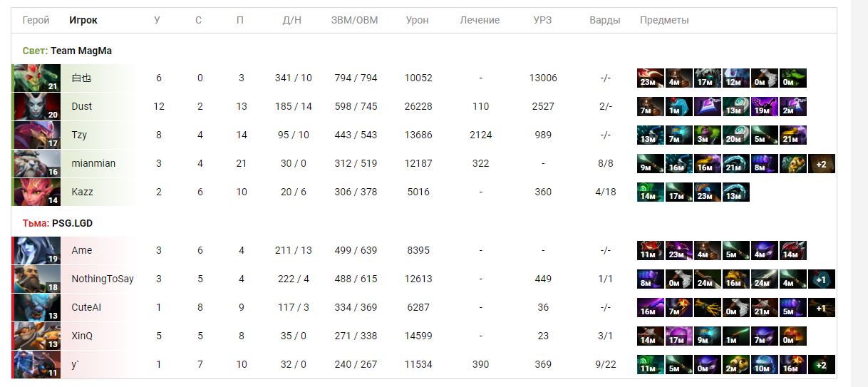Expand the +1 extra items for NothingToSay

click(x=822, y=279)
